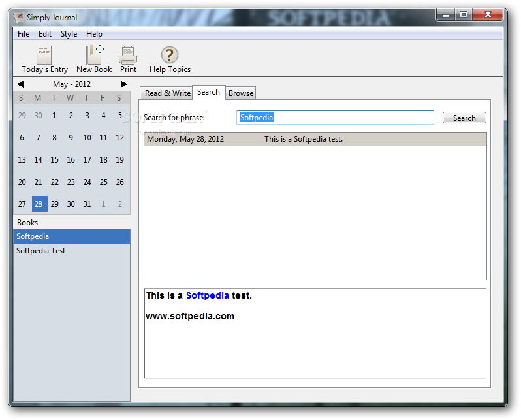The width and height of the screenshot is (521, 420).
Task: Click the highlighted day 28 in calendar
Action: point(39,204)
